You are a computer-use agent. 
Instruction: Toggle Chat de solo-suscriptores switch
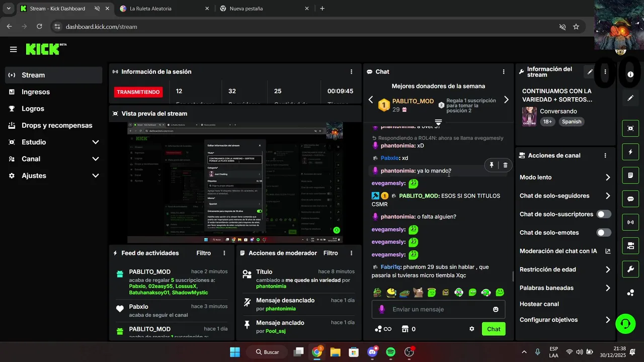pyautogui.click(x=604, y=214)
